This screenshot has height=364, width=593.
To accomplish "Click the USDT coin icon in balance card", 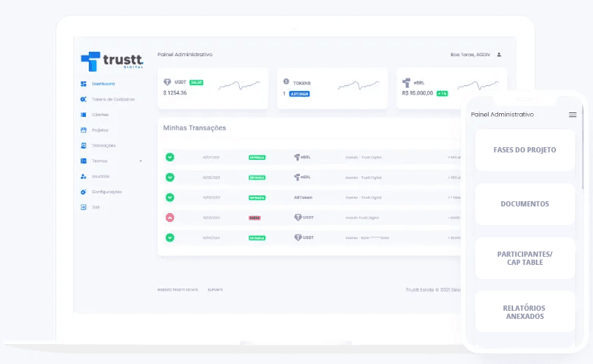I will [167, 82].
